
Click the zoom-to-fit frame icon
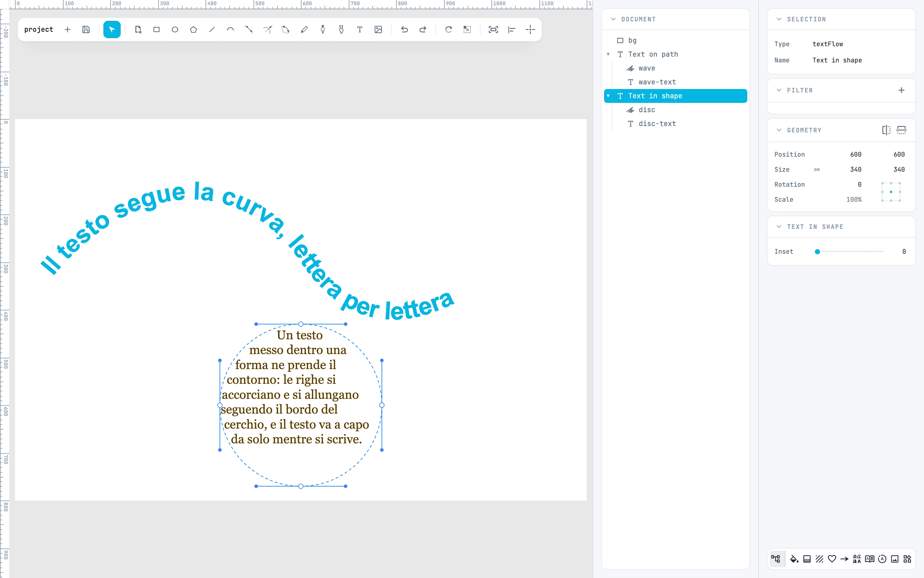click(x=493, y=29)
